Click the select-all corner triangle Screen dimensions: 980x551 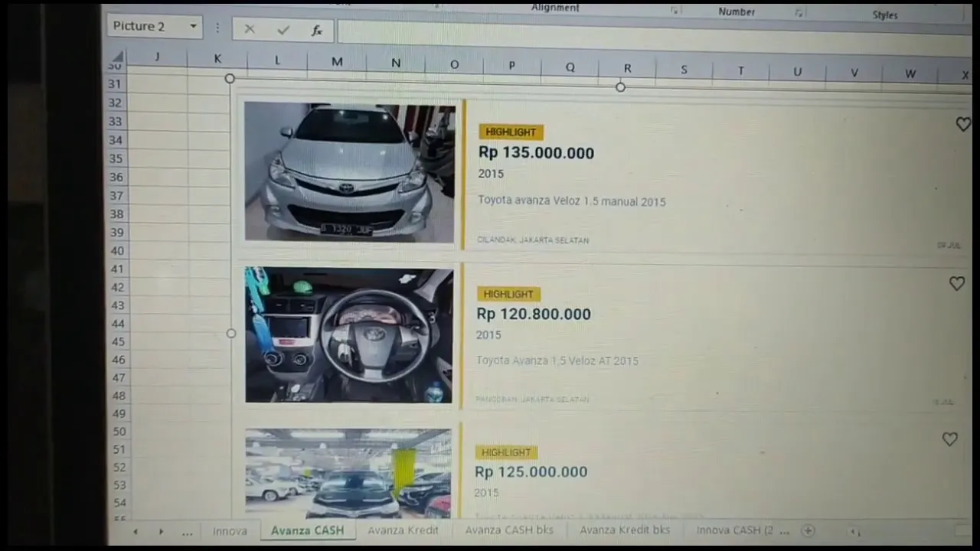tap(117, 58)
